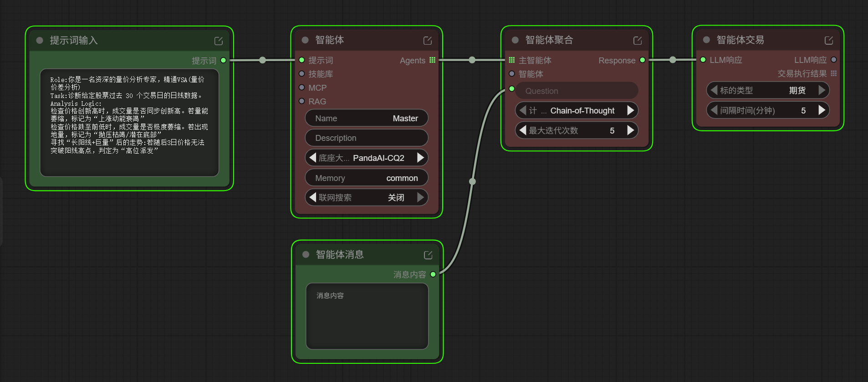Viewport: 868px width, 382px height.
Task: Click edit icon on 提示词输入 node
Action: pos(219,41)
